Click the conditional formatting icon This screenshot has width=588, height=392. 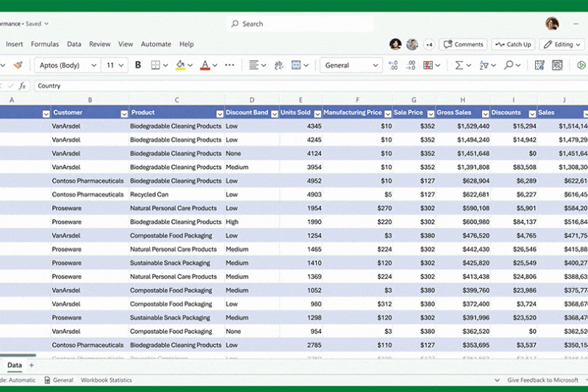pyautogui.click(x=429, y=65)
